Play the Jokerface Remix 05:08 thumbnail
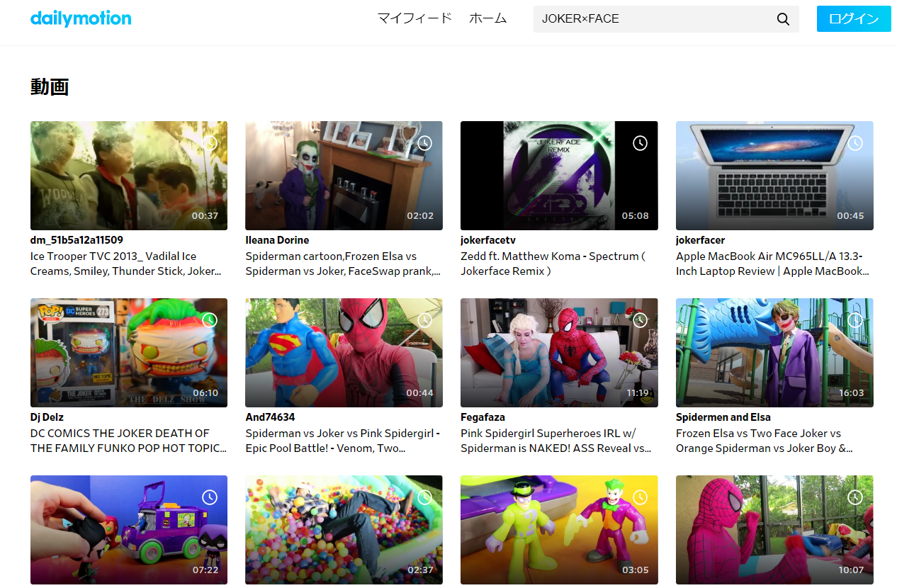897x588 pixels. click(559, 176)
